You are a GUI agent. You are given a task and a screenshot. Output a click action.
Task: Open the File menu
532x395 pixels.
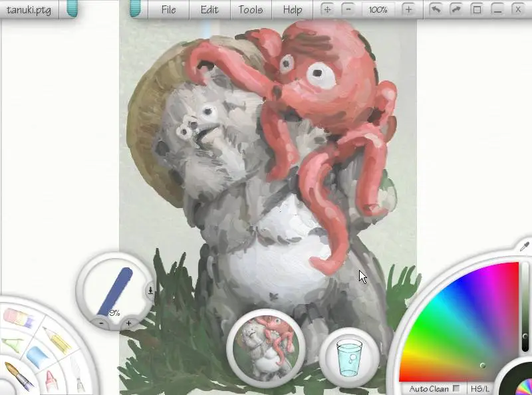(168, 9)
